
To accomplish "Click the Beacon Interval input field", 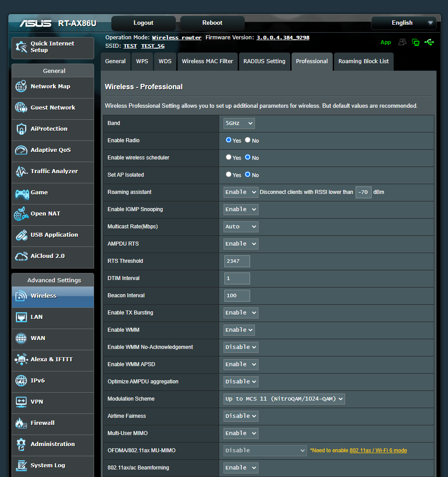I will [x=237, y=295].
